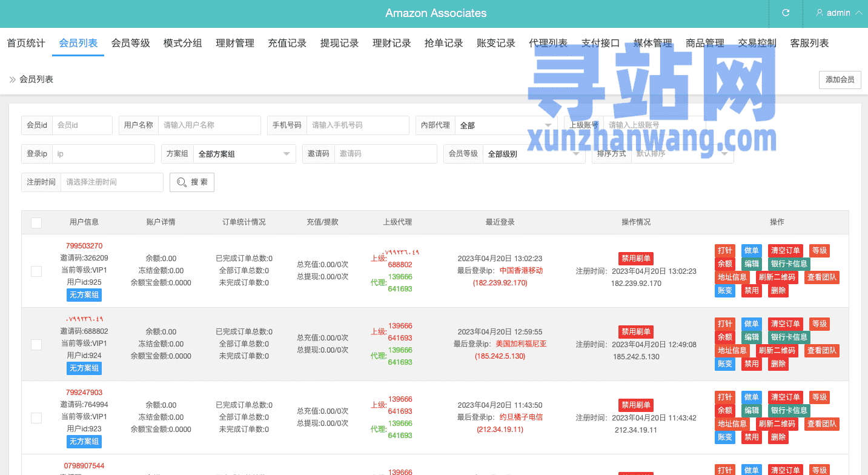Click the refresh icon in header
The width and height of the screenshot is (868, 475).
(786, 13)
